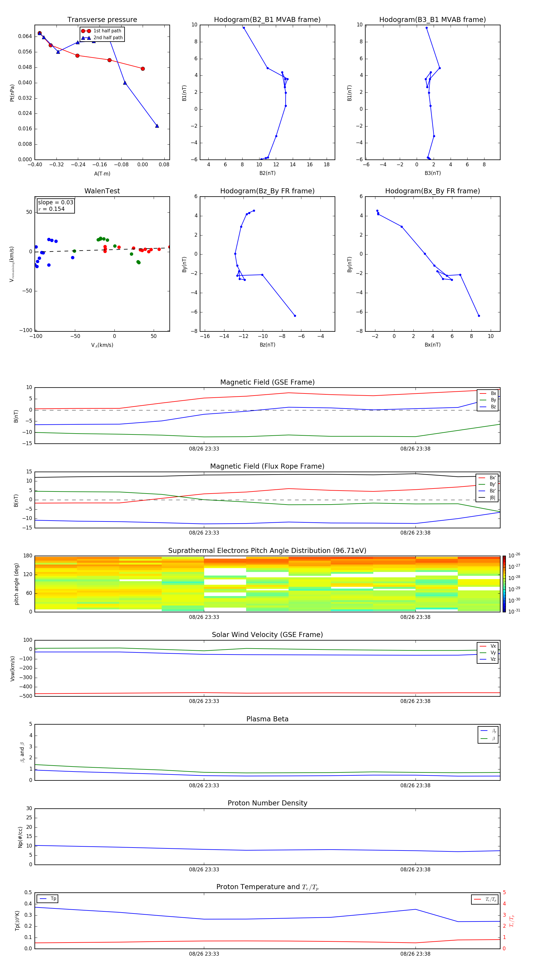
Task: Click the 'Magnetic Field (GSE Frame)' title
Action: coord(267,382)
